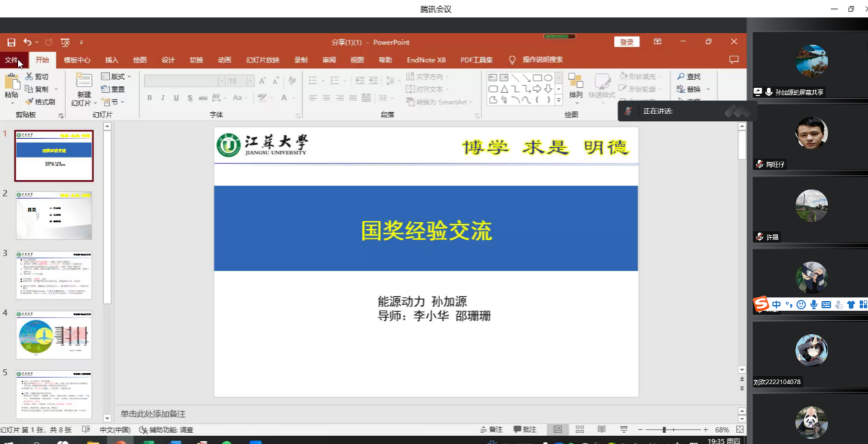This screenshot has width=868, height=444.
Task: Click the zoom slider in status bar
Action: 664,430
